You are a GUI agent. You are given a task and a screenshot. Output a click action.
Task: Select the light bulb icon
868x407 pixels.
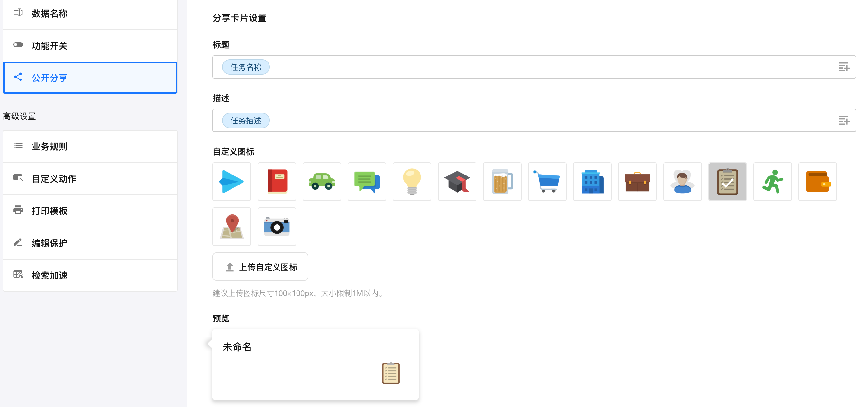point(412,182)
